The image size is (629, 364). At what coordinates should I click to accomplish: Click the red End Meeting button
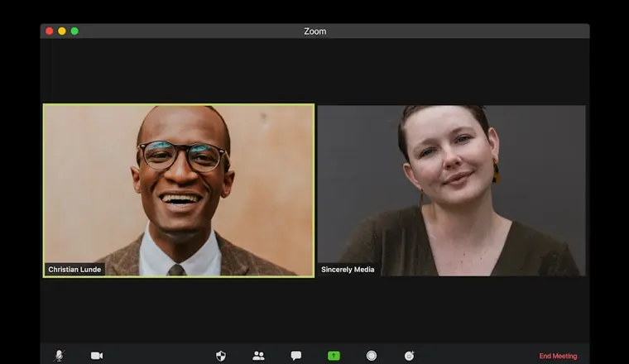pos(558,356)
